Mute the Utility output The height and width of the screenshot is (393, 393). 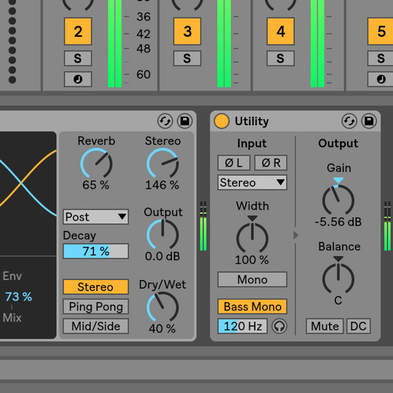(324, 326)
